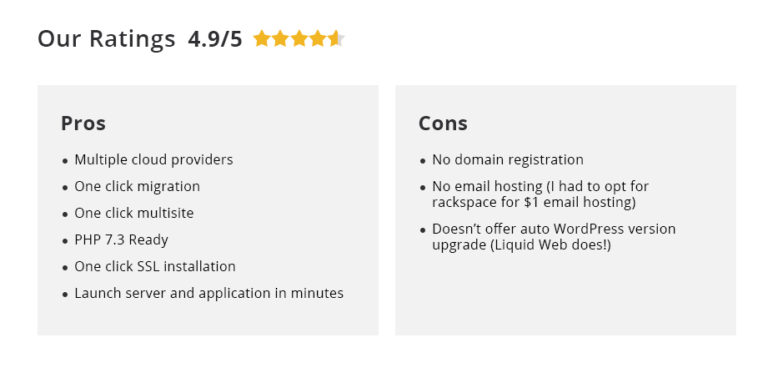
Task: Select the No email hosting item
Action: tap(540, 194)
